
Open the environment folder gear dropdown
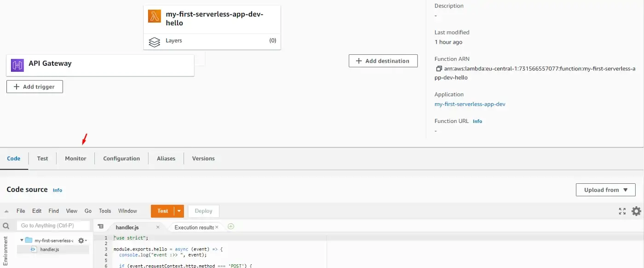82,240
